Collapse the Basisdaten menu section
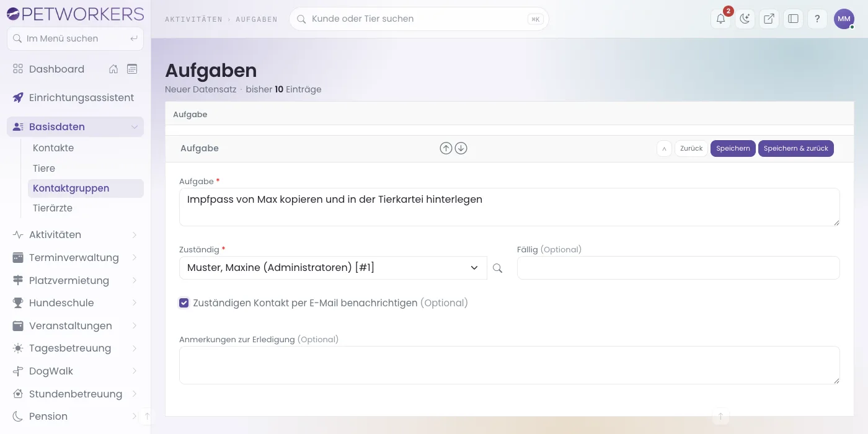868x434 pixels. [135, 126]
